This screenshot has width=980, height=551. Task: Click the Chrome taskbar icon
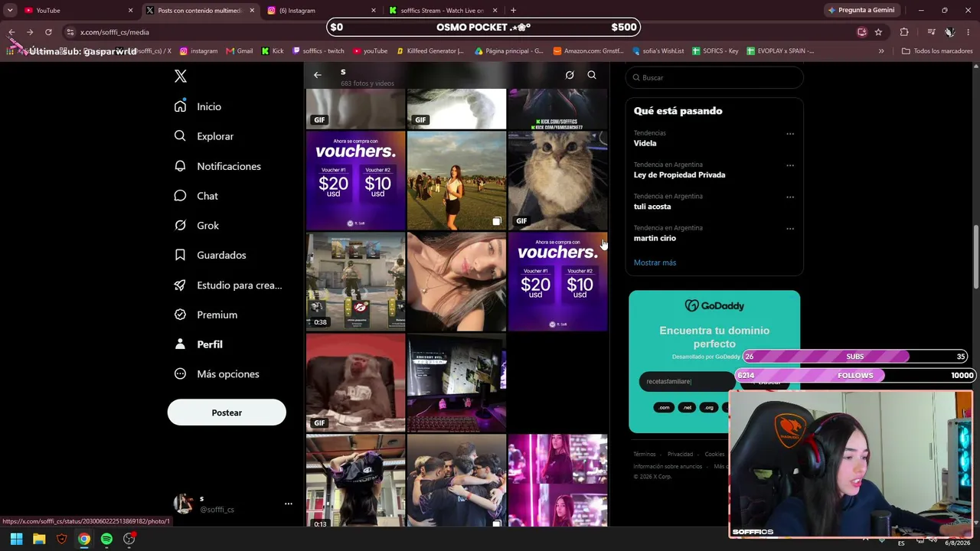tap(84, 540)
